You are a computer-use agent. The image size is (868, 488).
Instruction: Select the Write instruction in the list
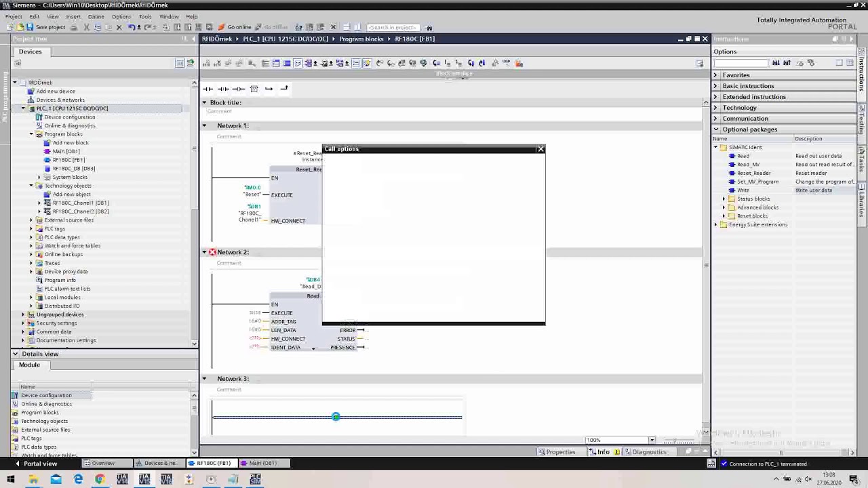coord(743,190)
